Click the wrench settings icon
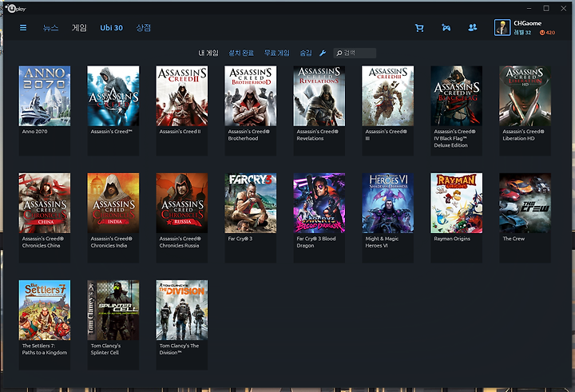 coord(323,53)
